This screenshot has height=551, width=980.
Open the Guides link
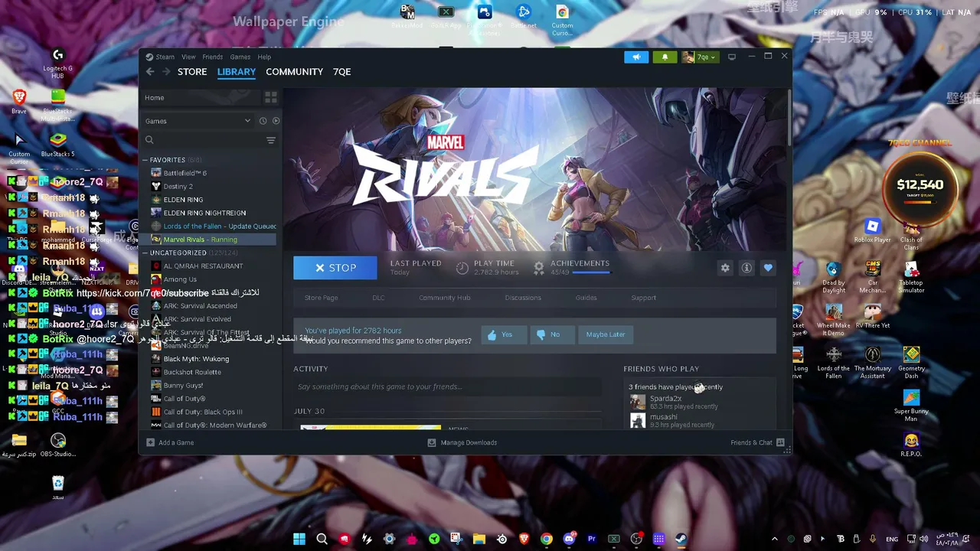click(586, 298)
